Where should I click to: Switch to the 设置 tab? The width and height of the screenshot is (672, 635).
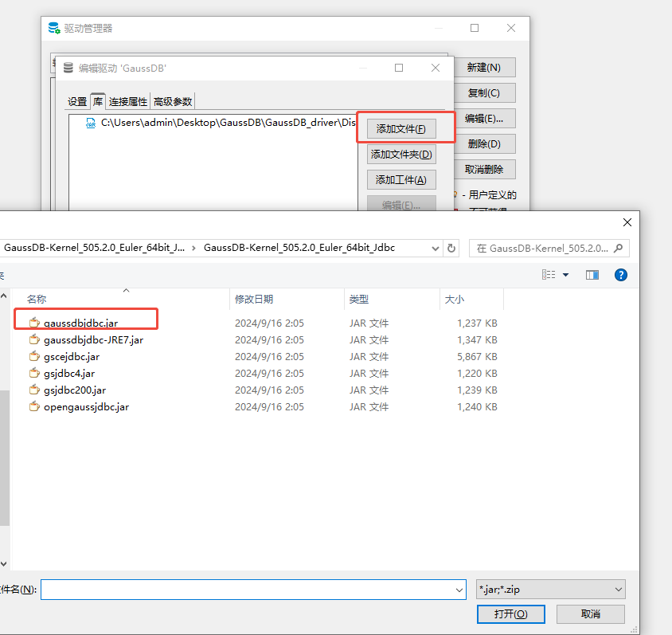(77, 101)
